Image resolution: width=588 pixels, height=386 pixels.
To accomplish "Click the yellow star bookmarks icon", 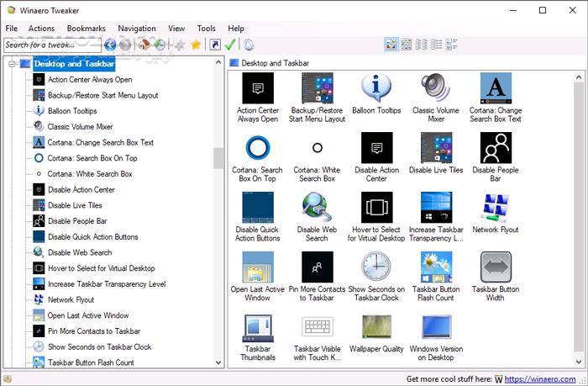I will point(196,45).
